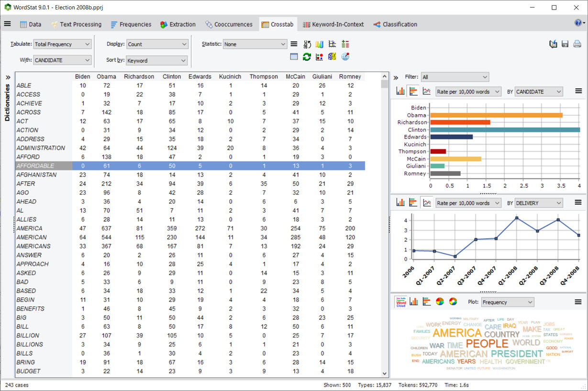Click the globe map icon in toolbar
This screenshot has width=588, height=391.
(345, 57)
